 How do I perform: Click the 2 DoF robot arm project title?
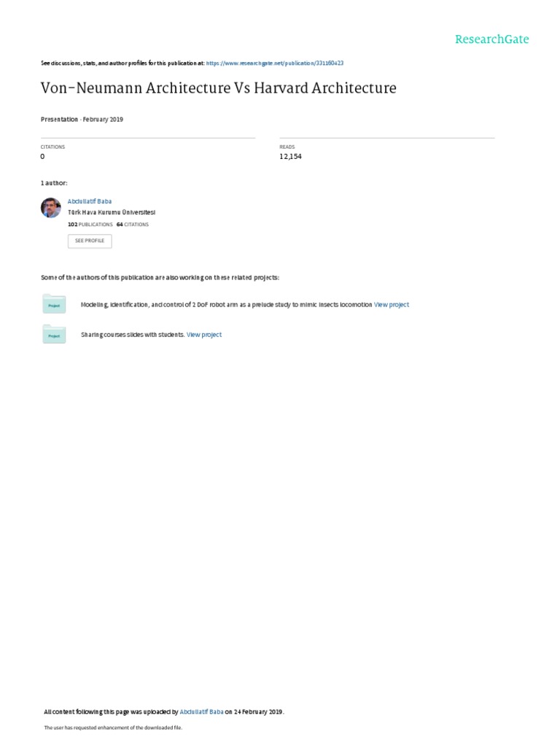[x=226, y=304]
